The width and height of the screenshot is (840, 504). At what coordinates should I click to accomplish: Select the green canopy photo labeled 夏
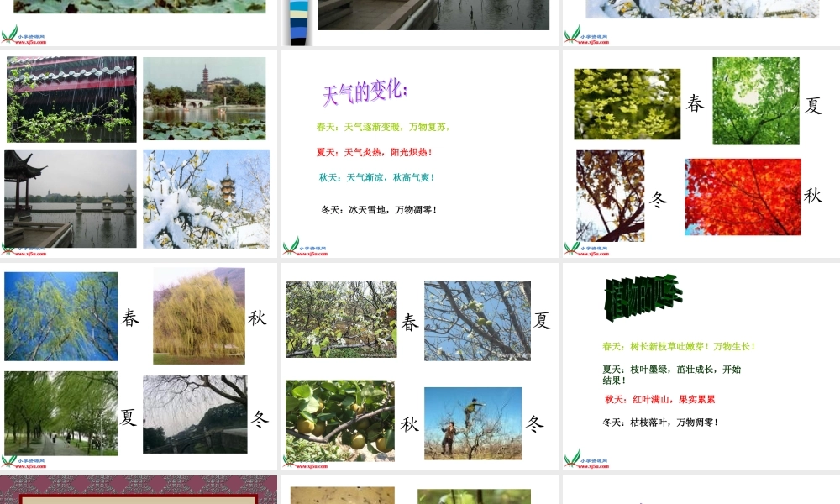(x=755, y=102)
